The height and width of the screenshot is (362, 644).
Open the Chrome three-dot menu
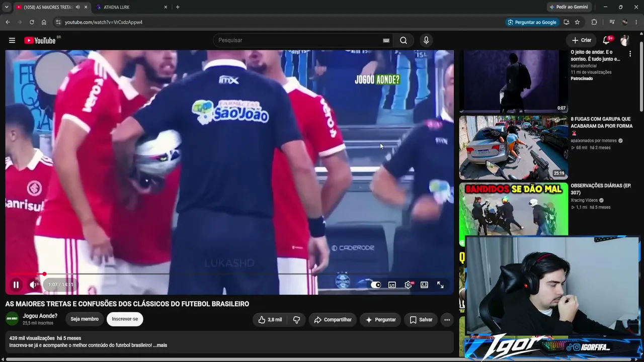[x=636, y=22]
